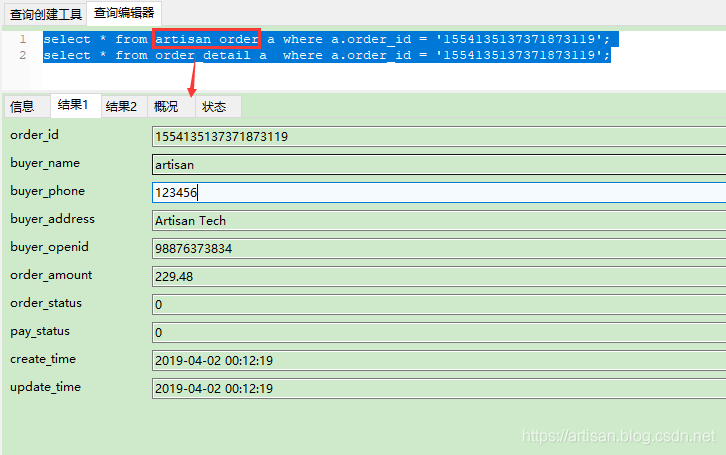Focus the order_amount field showing 229.48
The width and height of the screenshot is (726, 455).
(x=438, y=276)
